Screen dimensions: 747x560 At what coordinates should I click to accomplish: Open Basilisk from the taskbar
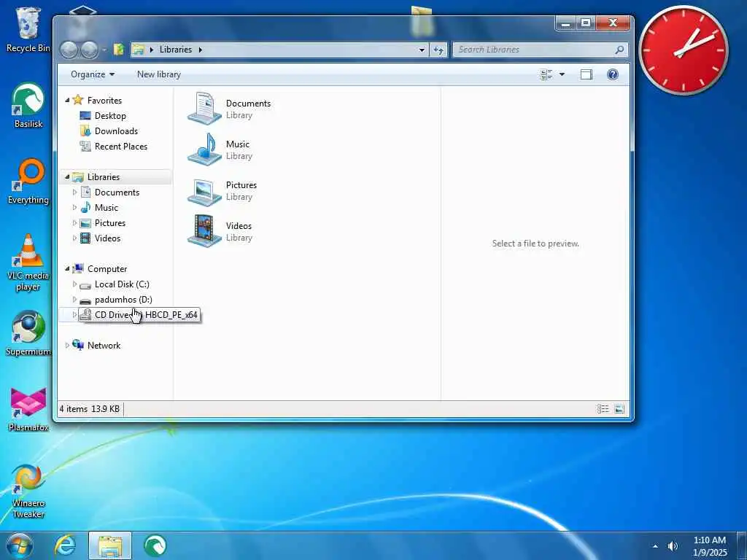tap(155, 545)
